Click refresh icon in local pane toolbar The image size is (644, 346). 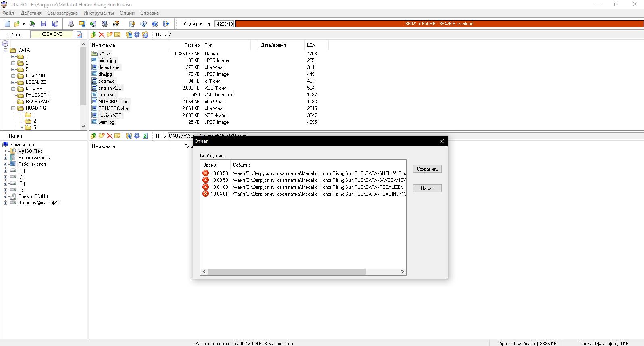pos(145,136)
